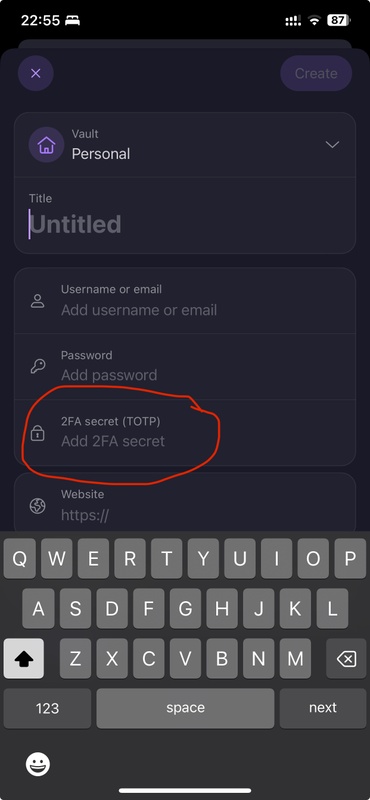Image resolution: width=370 pixels, height=800 pixels.
Task: Expand the Vault Personal dropdown chevron
Action: [332, 145]
